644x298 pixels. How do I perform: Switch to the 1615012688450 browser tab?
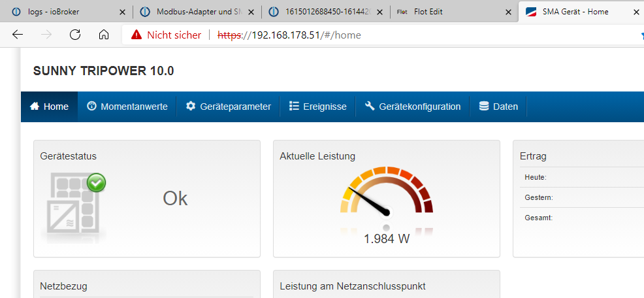(x=326, y=12)
